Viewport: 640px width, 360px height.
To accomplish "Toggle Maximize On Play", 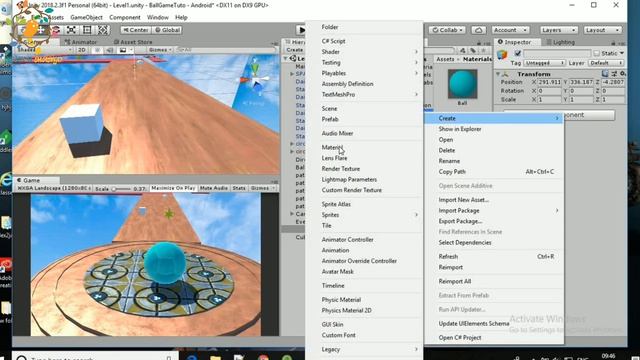I will tap(173, 188).
